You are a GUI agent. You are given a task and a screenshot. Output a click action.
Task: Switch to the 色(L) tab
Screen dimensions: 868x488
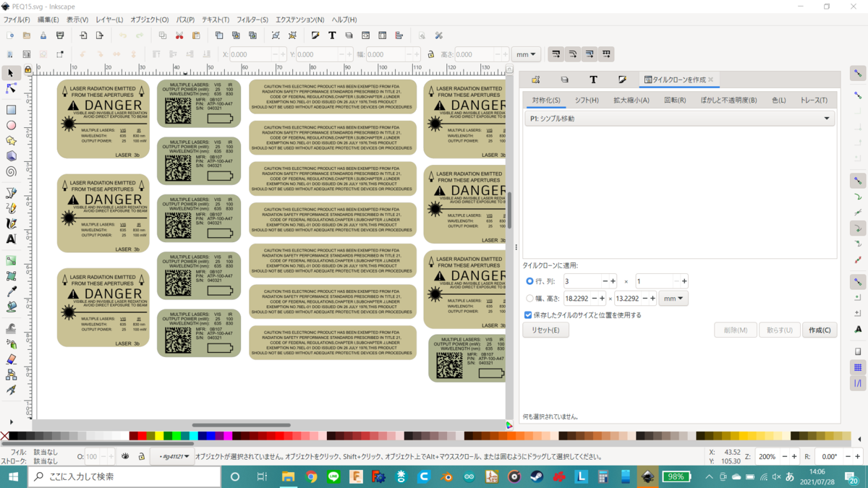tap(778, 100)
